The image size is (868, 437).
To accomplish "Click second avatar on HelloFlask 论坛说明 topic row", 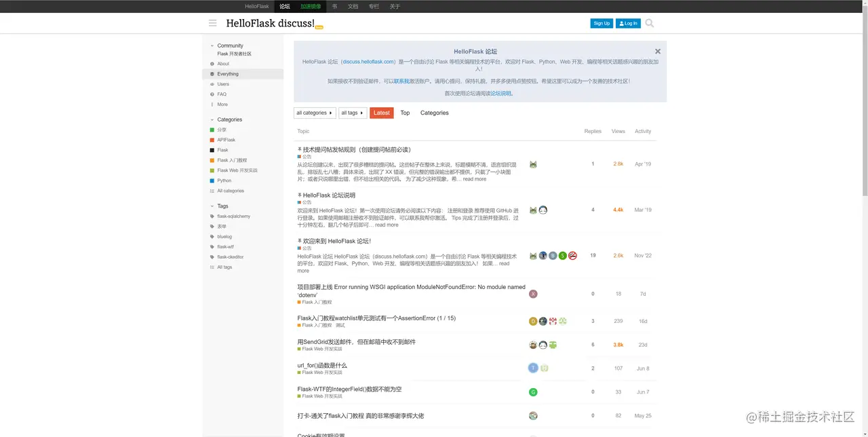I will tap(543, 210).
